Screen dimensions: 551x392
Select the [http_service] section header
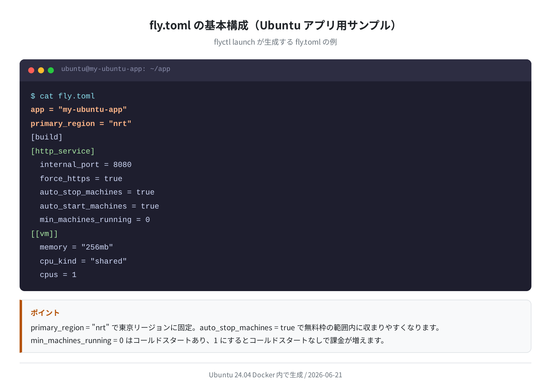coord(63,151)
